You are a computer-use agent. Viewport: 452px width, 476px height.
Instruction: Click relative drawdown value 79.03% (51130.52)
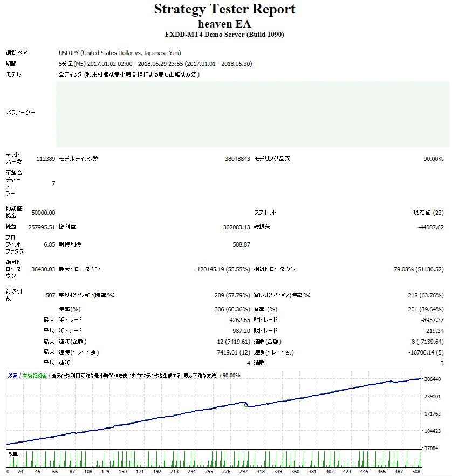tap(419, 269)
